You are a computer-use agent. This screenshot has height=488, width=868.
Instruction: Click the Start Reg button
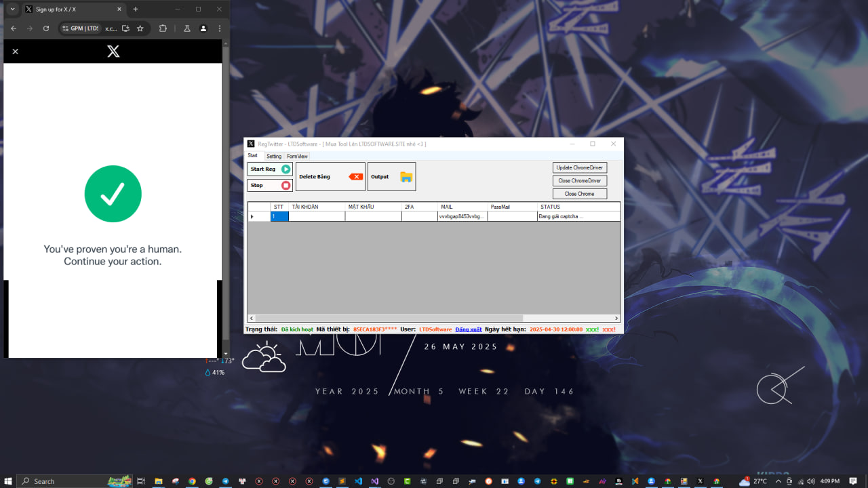pyautogui.click(x=270, y=169)
